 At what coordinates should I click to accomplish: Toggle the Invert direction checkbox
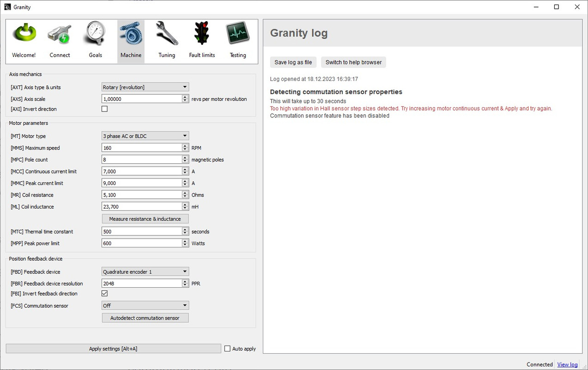104,109
